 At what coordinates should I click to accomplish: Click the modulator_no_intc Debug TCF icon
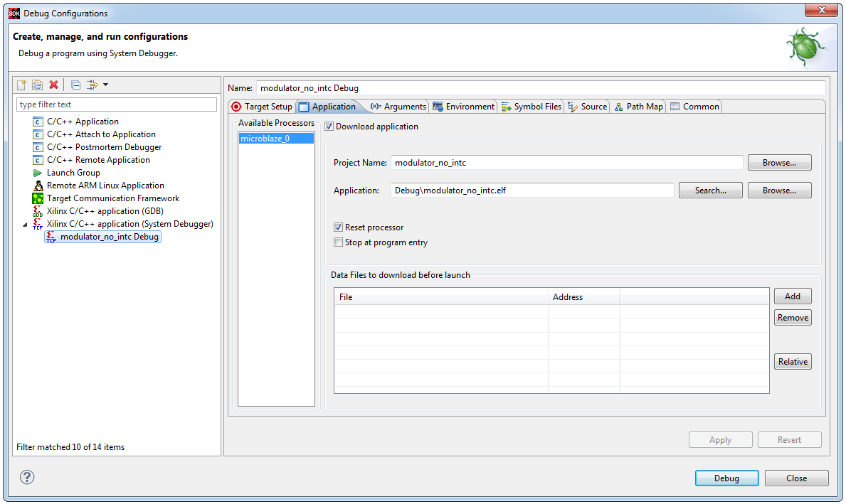click(x=51, y=237)
